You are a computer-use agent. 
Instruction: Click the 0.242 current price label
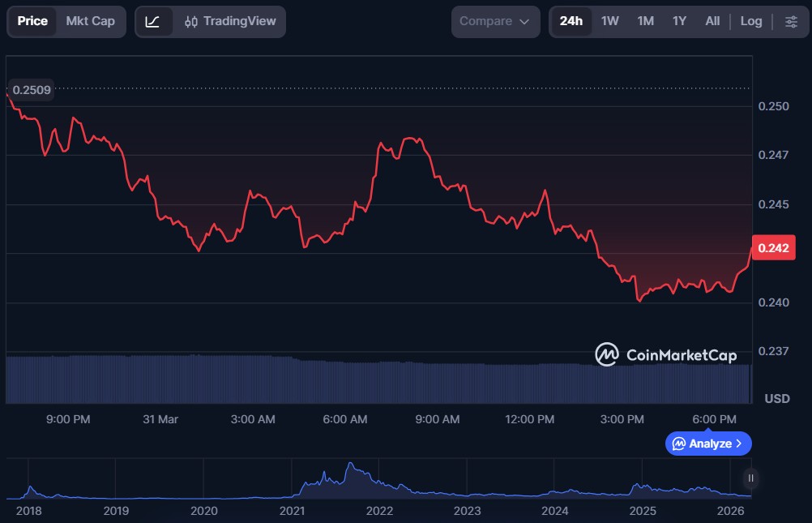[773, 248]
